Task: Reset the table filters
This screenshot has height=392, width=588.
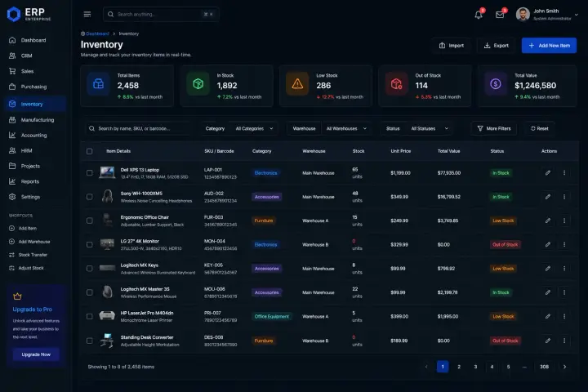Action: 540,129
